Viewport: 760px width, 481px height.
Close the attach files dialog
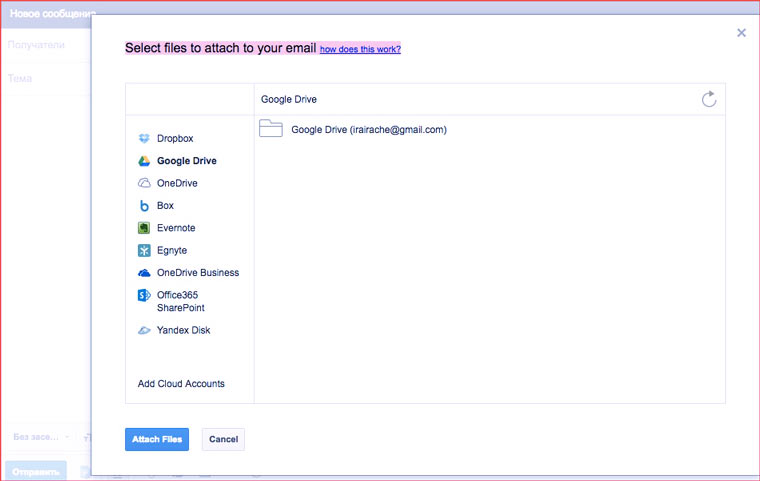(741, 33)
